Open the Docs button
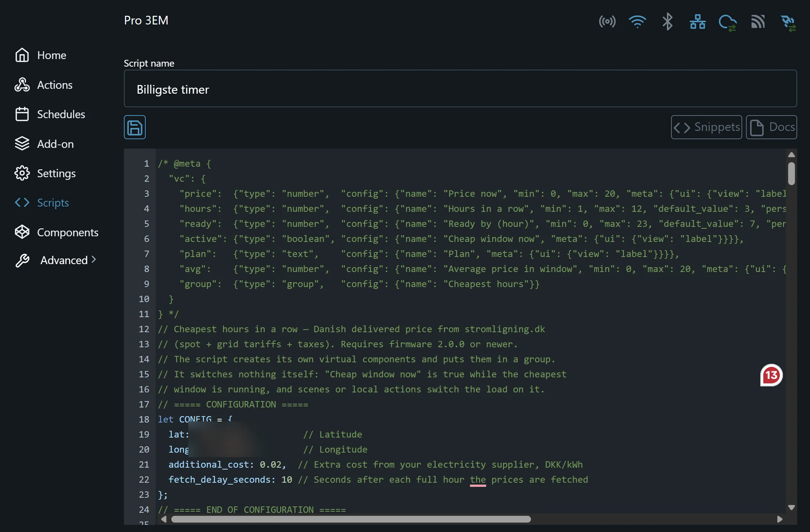The image size is (810, 532). point(771,127)
